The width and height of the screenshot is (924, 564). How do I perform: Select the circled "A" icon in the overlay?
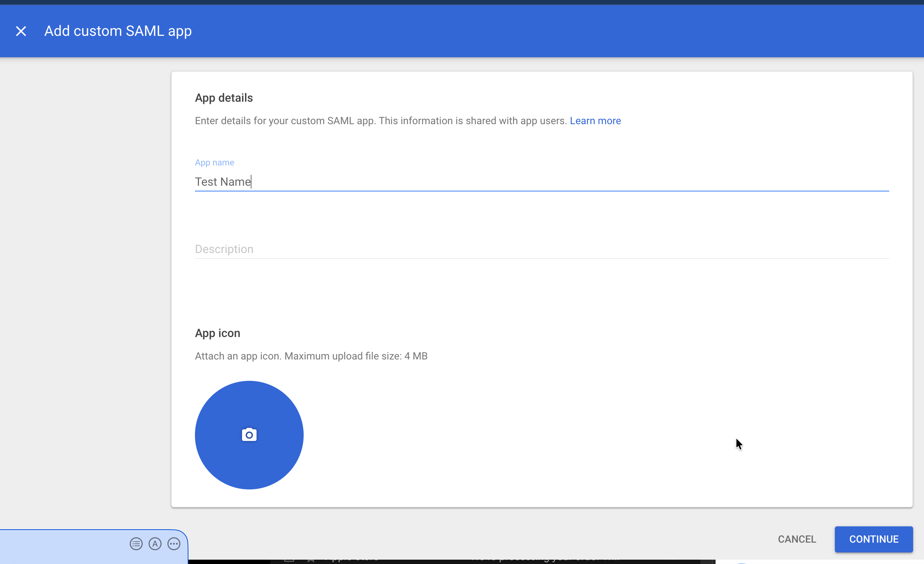tap(155, 544)
